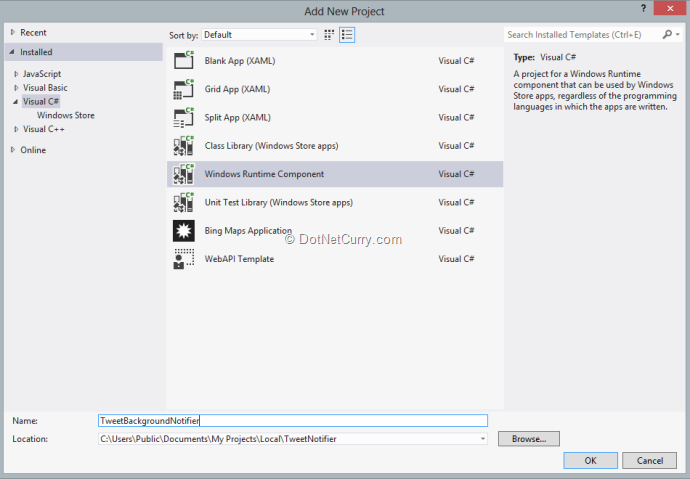Click the Unit Test Library template icon

pos(184,202)
